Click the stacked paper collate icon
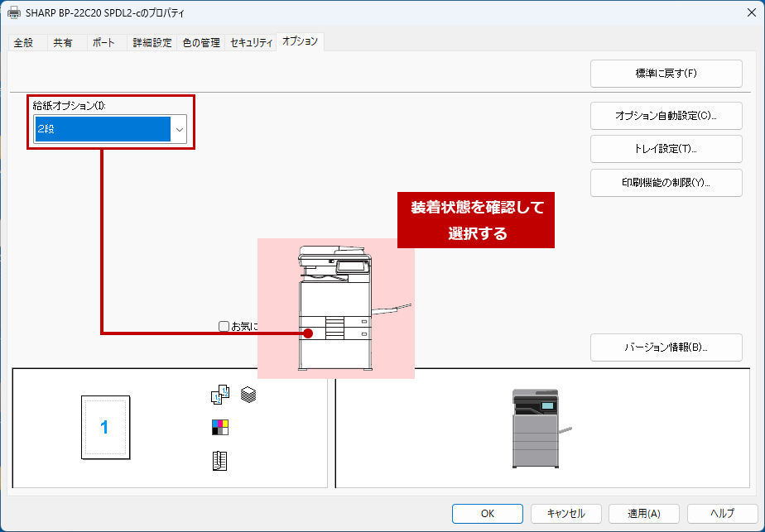The image size is (765, 532). 248,395
